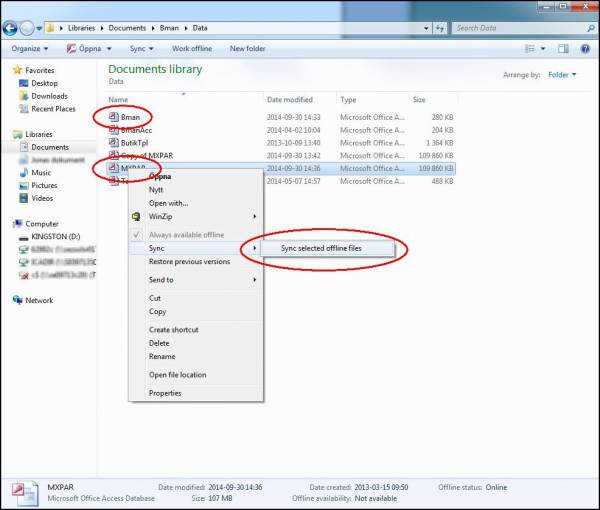Click the New folder button
600x510 pixels.
click(x=248, y=48)
